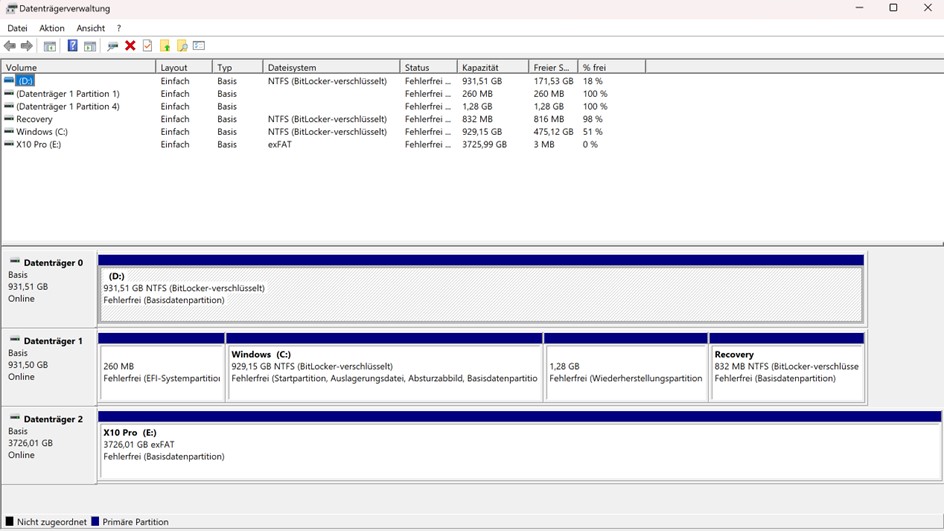This screenshot has width=944, height=531.
Task: Select the Datenträger 2 disk label
Action: tap(53, 419)
